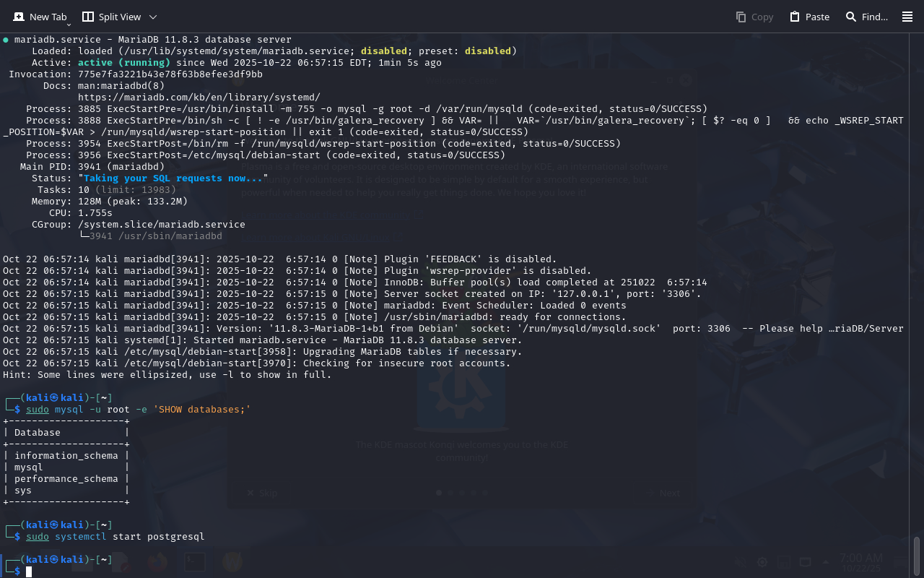Click the performance_schema database row
This screenshot has width=924, height=578.
[66, 478]
